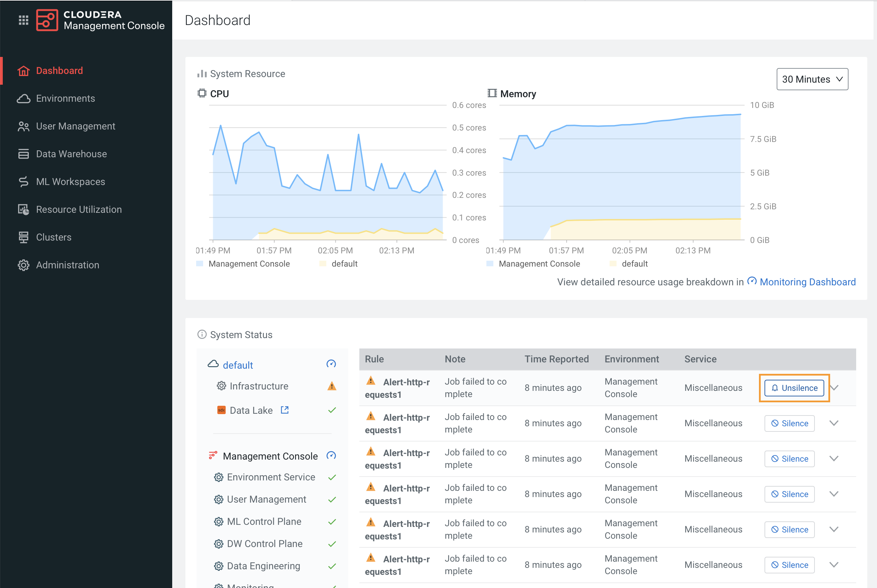Open the Monitoring Dashboard link
Screen dimensions: 877x588
pyautogui.click(x=807, y=282)
